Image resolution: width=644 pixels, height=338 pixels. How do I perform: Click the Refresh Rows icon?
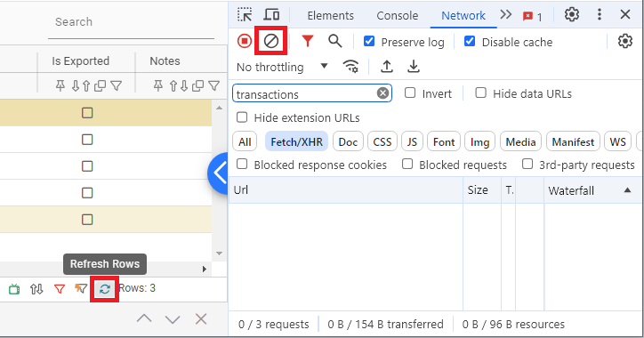(105, 289)
